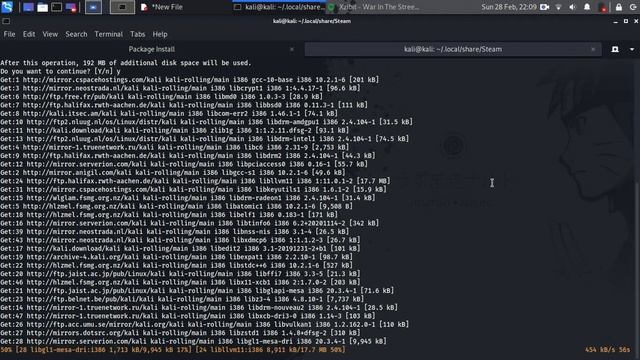The image size is (640, 360).
Task: Expand the tab list dropdown arrow
Action: (632, 49)
